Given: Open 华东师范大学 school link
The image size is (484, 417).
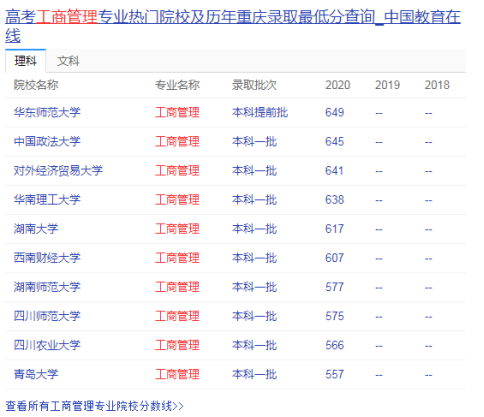Looking at the screenshot, I should click(47, 112).
